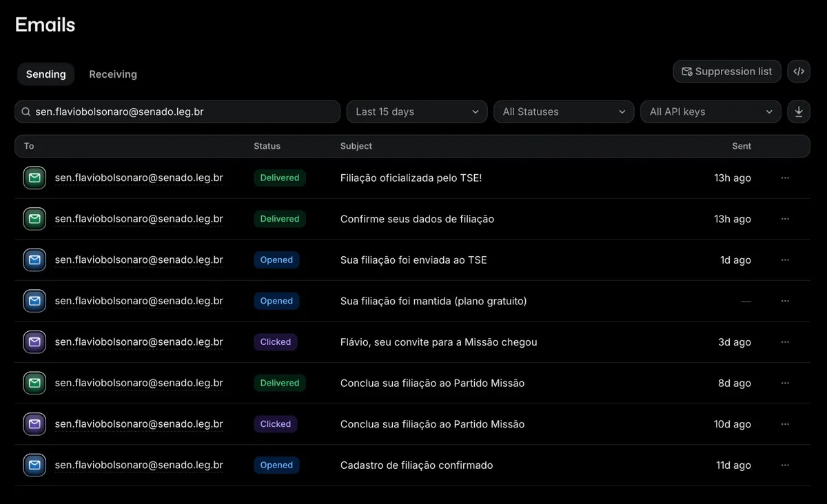Click the recipient address in the 8d ago Delivered row

pyautogui.click(x=139, y=383)
